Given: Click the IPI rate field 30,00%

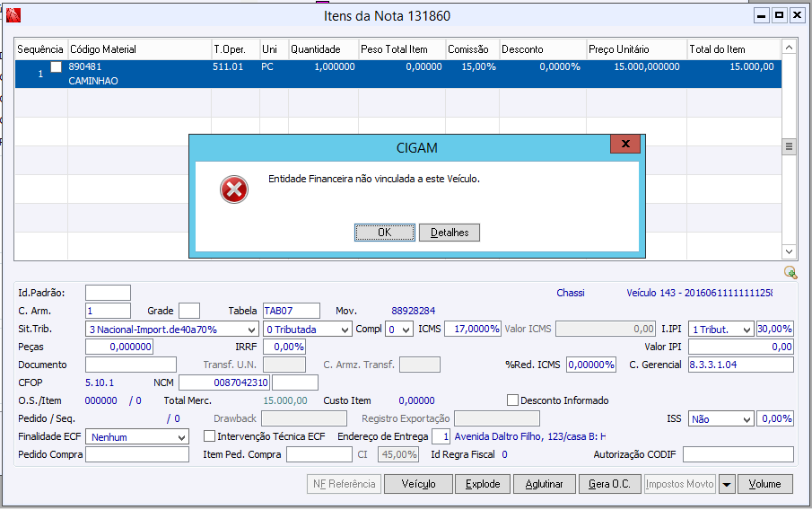Looking at the screenshot, I should tap(774, 330).
